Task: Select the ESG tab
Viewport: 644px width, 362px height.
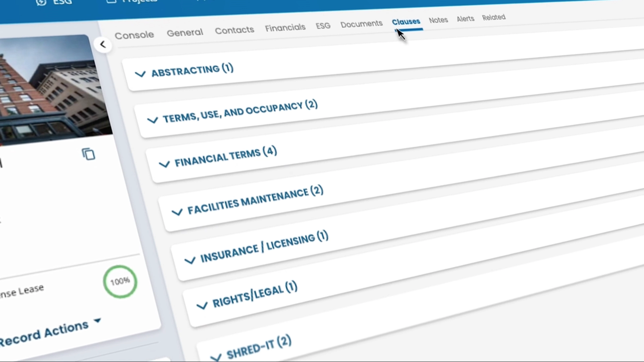Action: click(x=323, y=26)
